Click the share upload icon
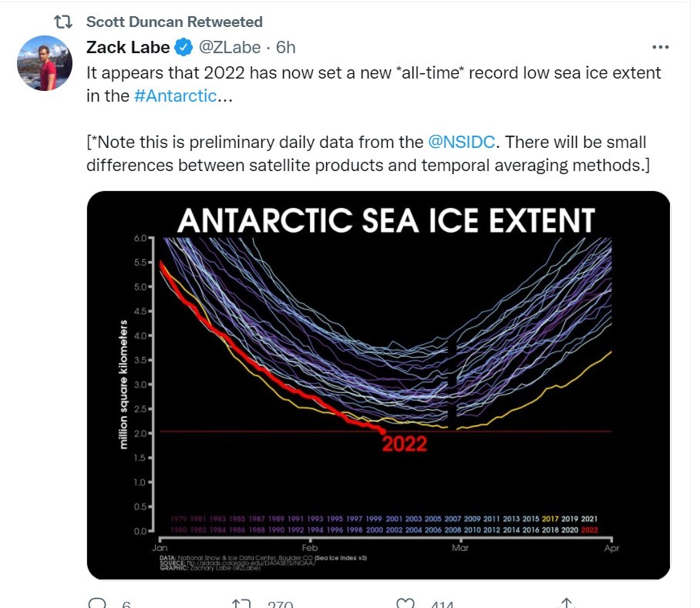Viewport: 700px width, 608px height. [566, 603]
